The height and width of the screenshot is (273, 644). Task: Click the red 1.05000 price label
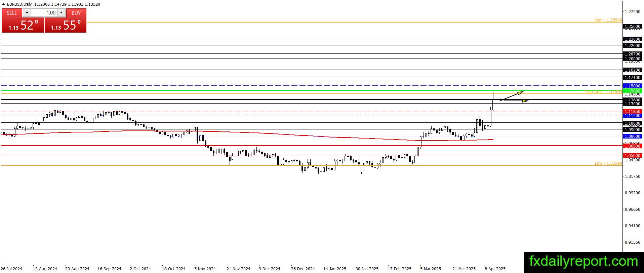[632, 155]
